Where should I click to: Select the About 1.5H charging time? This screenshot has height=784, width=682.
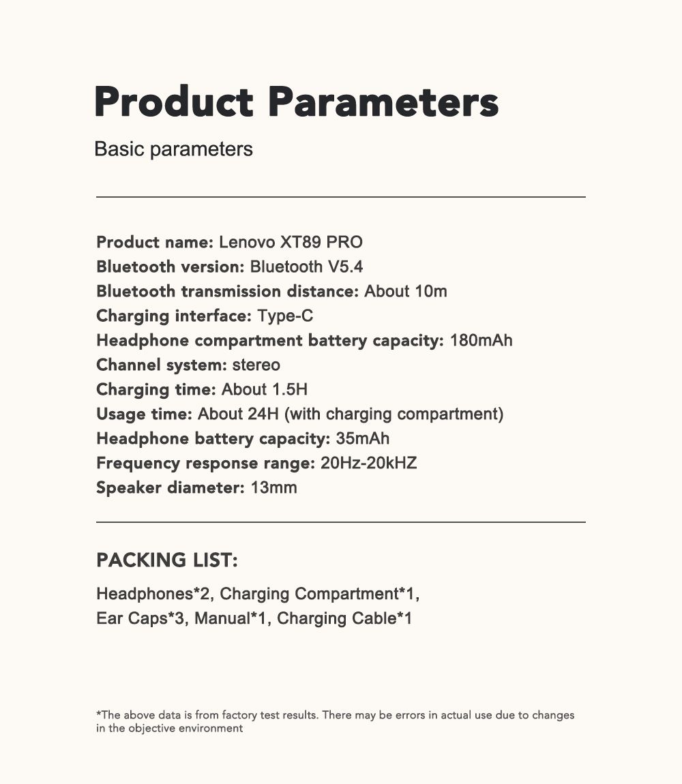[265, 389]
